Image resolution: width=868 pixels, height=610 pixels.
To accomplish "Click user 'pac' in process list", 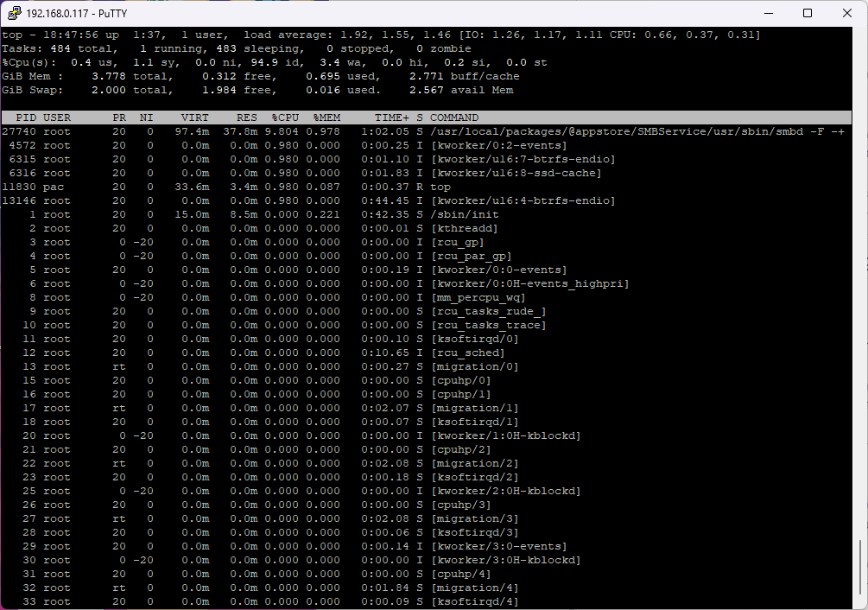I will [54, 187].
